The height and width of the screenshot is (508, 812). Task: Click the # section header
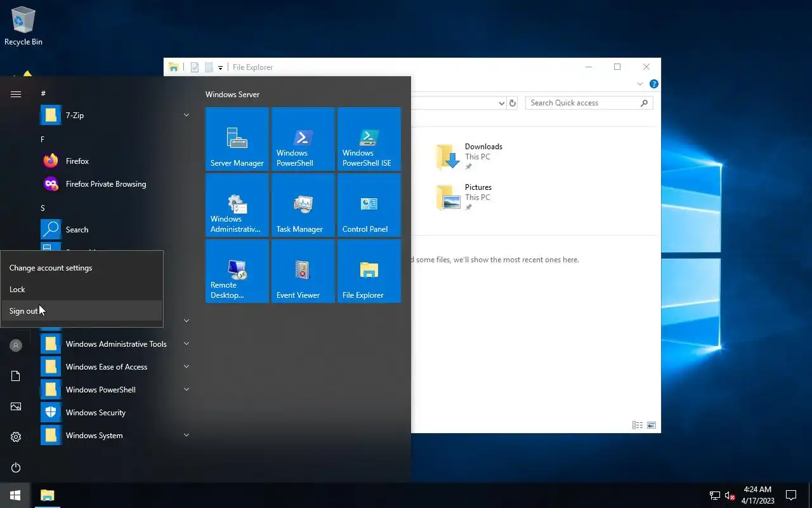(x=43, y=94)
